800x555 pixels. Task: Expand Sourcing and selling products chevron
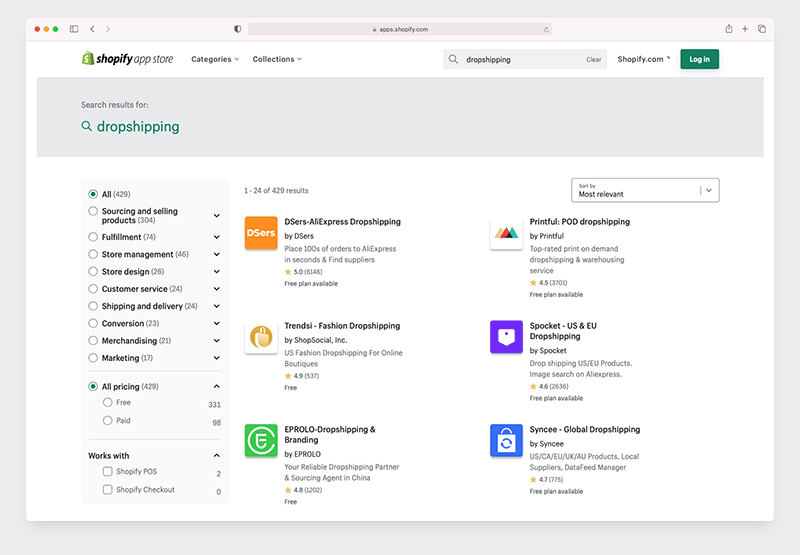point(217,216)
